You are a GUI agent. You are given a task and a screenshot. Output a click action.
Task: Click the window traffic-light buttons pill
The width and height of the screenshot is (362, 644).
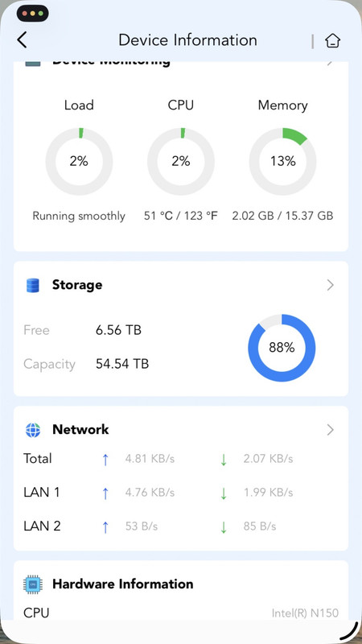pos(33,14)
